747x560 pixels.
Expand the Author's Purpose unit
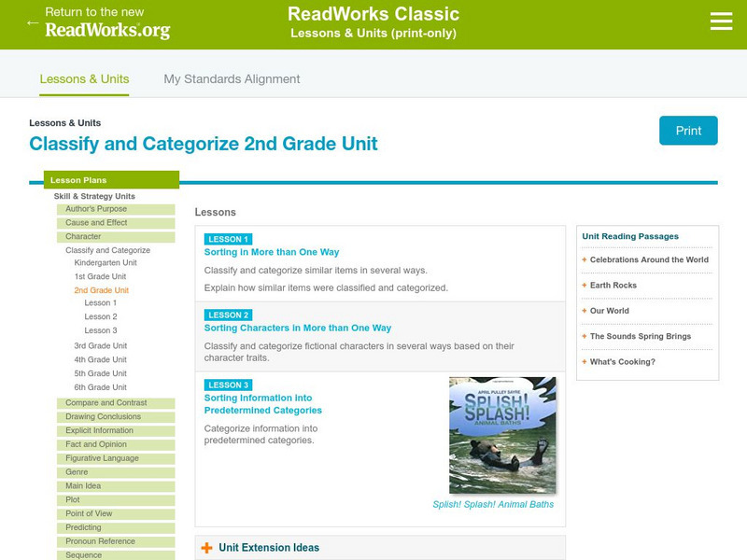point(116,209)
